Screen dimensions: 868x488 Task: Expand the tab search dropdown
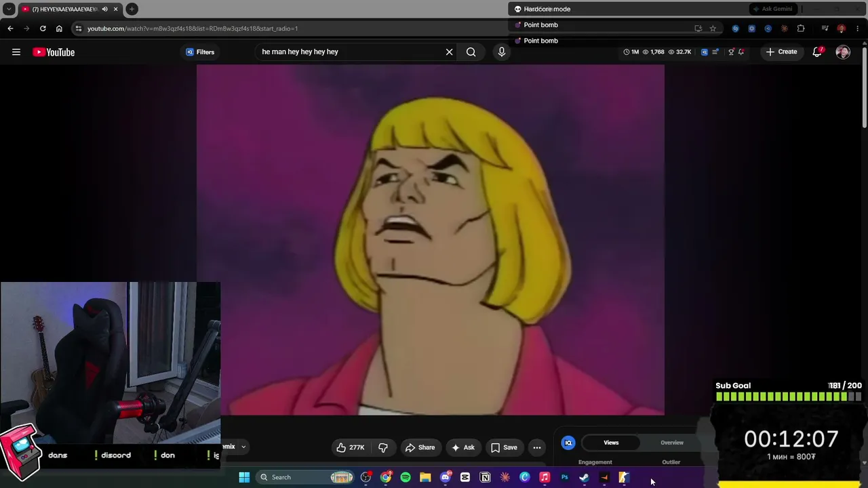pyautogui.click(x=9, y=9)
